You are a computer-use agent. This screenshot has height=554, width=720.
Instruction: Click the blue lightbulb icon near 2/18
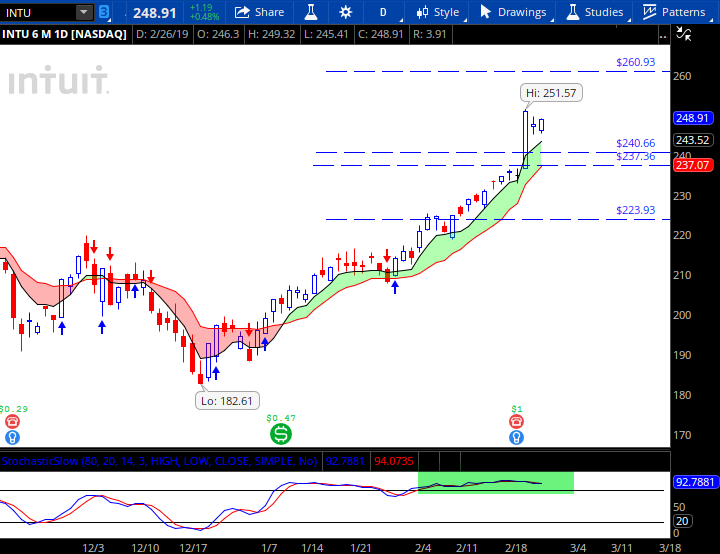click(x=517, y=437)
